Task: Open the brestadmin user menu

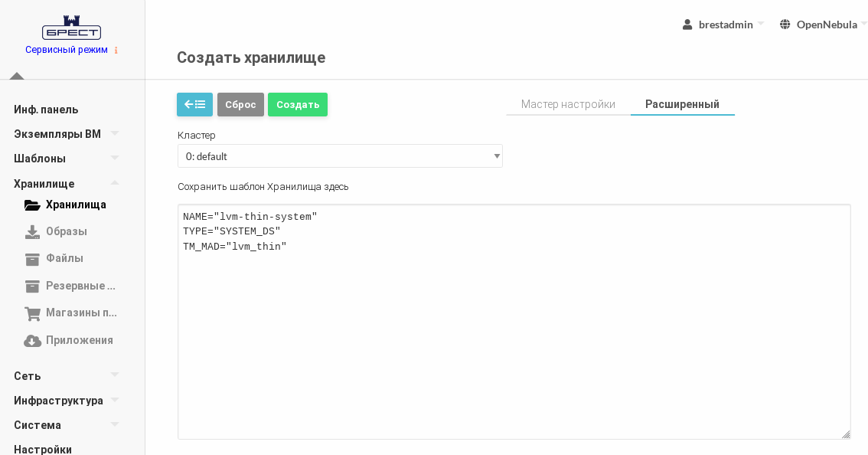Action: pos(723,25)
